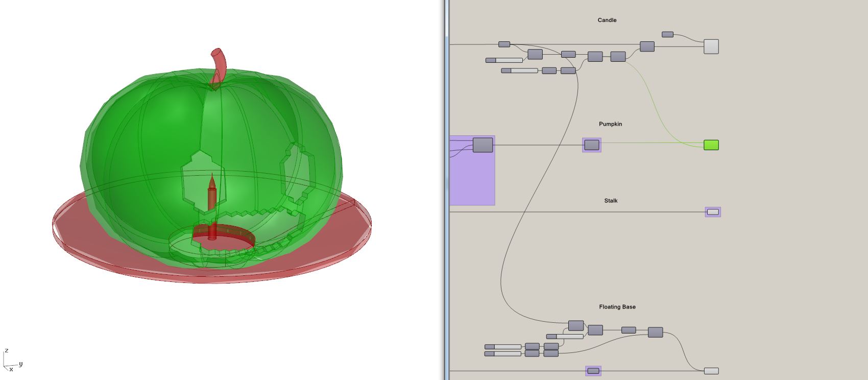Click the large light-grey panel ending Candle row

click(x=711, y=46)
